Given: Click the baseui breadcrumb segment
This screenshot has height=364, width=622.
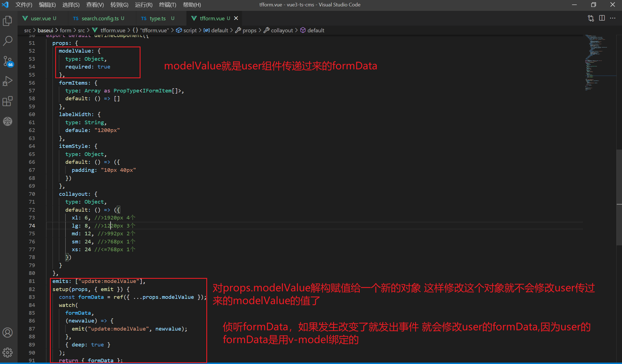Looking at the screenshot, I should (x=45, y=30).
